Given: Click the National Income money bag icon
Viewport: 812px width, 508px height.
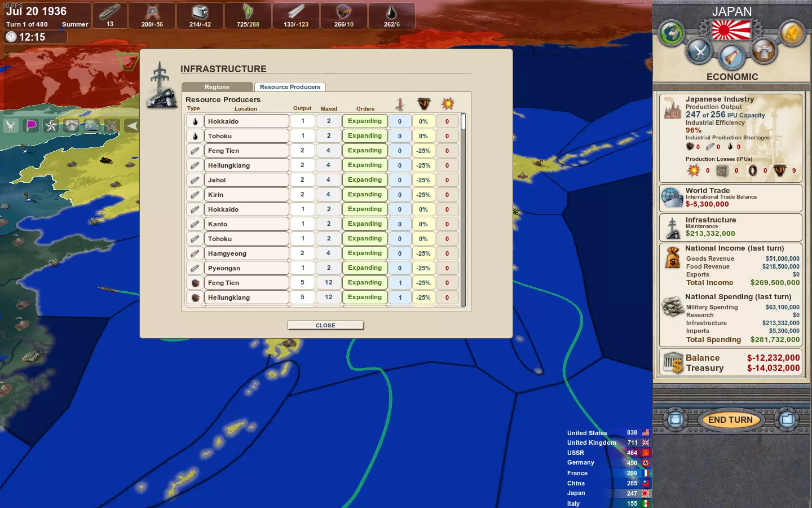Looking at the screenshot, I should pos(672,258).
